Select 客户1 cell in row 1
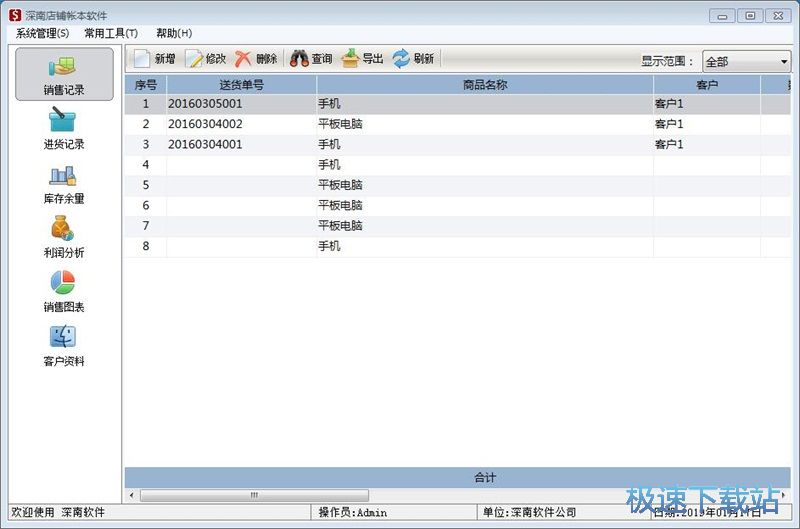Viewport: 800px width, 529px height. pyautogui.click(x=707, y=104)
